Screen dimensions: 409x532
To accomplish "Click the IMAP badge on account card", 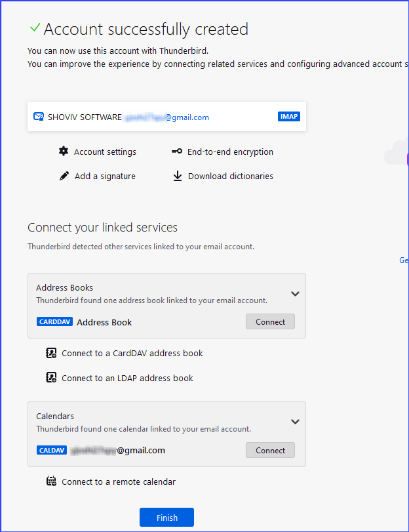I will 289,116.
